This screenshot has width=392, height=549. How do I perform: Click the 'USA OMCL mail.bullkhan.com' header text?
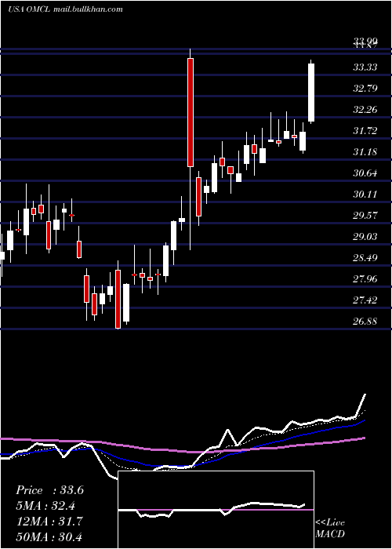[x=65, y=9]
